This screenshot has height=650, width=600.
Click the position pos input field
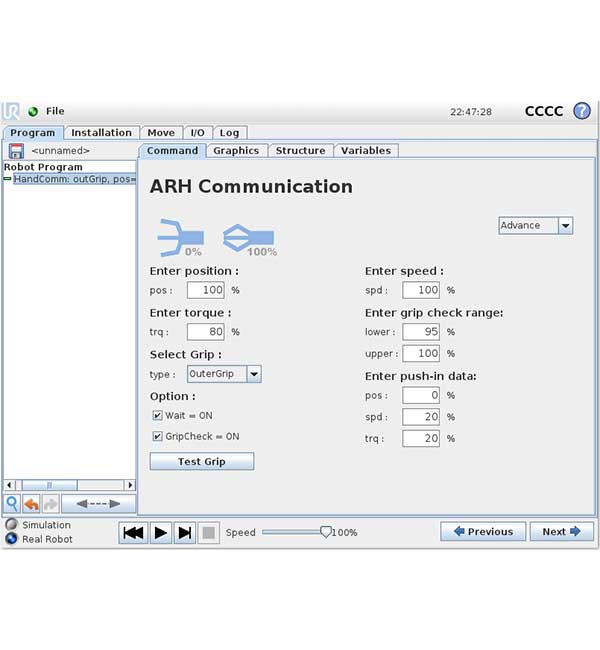coord(206,290)
